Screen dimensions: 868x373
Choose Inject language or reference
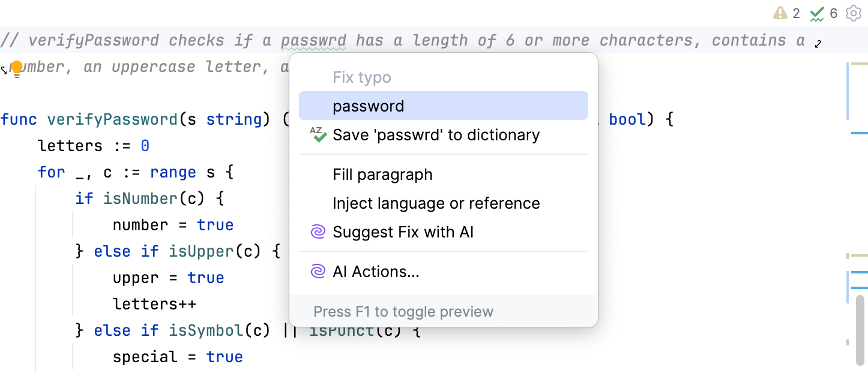coord(436,203)
